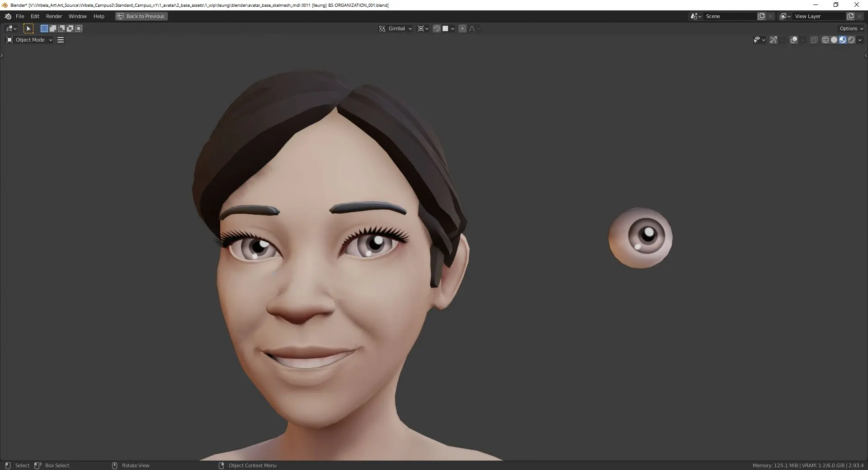Toggle proportional editing

pos(462,28)
